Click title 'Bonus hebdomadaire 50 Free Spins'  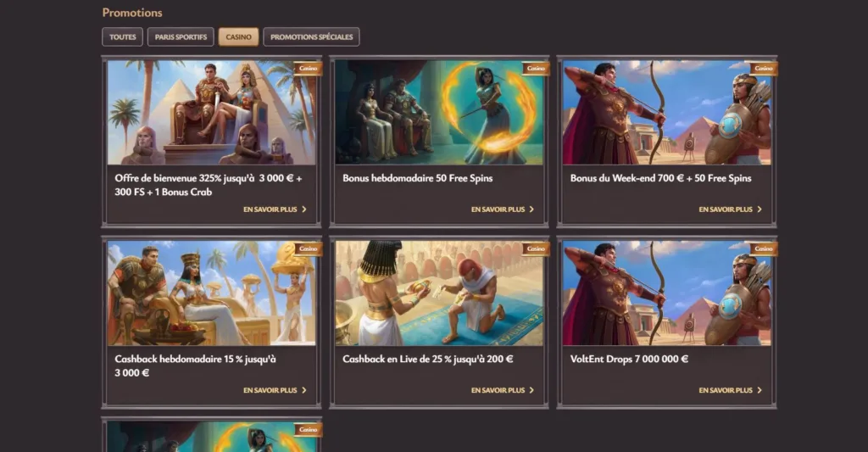coord(417,178)
